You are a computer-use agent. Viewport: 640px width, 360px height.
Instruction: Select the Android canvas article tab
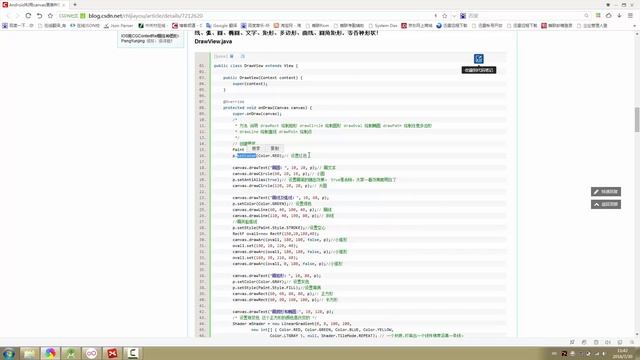pyautogui.click(x=34, y=5)
